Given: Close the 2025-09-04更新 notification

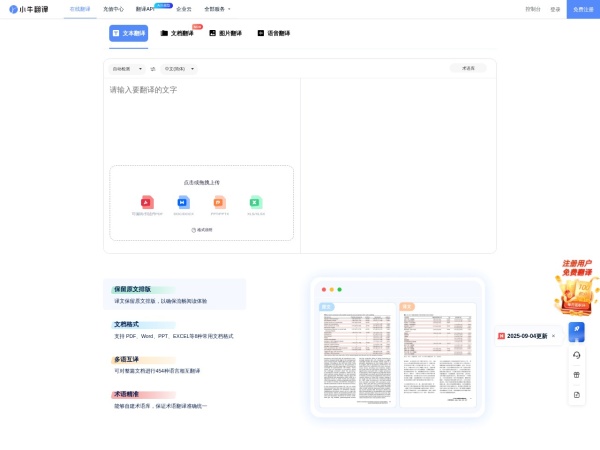Looking at the screenshot, I should [x=553, y=336].
